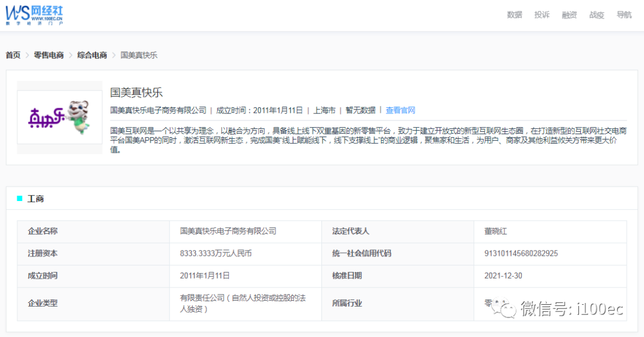The height and width of the screenshot is (337, 644).
Task: Click the 董晓红 table cell
Action: point(550,231)
